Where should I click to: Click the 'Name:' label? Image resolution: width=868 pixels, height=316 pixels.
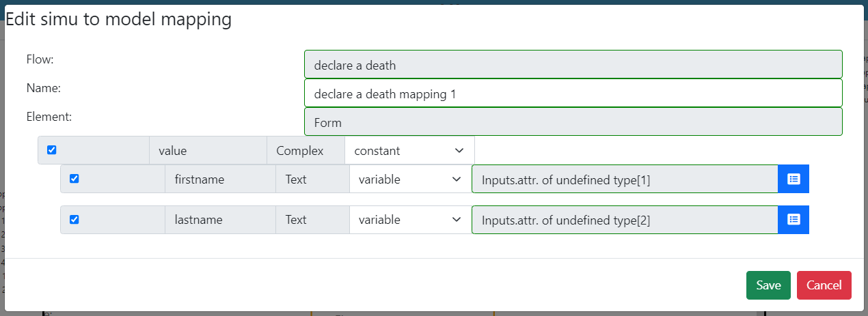click(44, 88)
